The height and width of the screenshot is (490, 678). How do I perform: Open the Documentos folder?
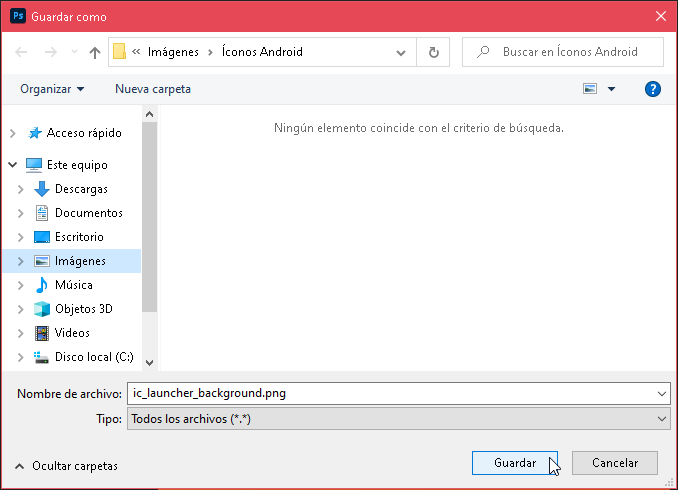pos(89,213)
